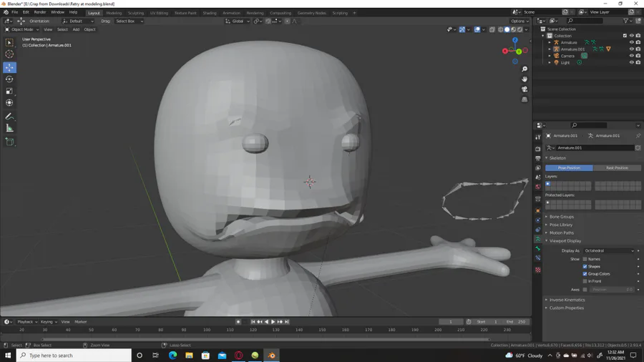Switch orthographic/perspective grid icon
The height and width of the screenshot is (362, 644).
pyautogui.click(x=525, y=99)
